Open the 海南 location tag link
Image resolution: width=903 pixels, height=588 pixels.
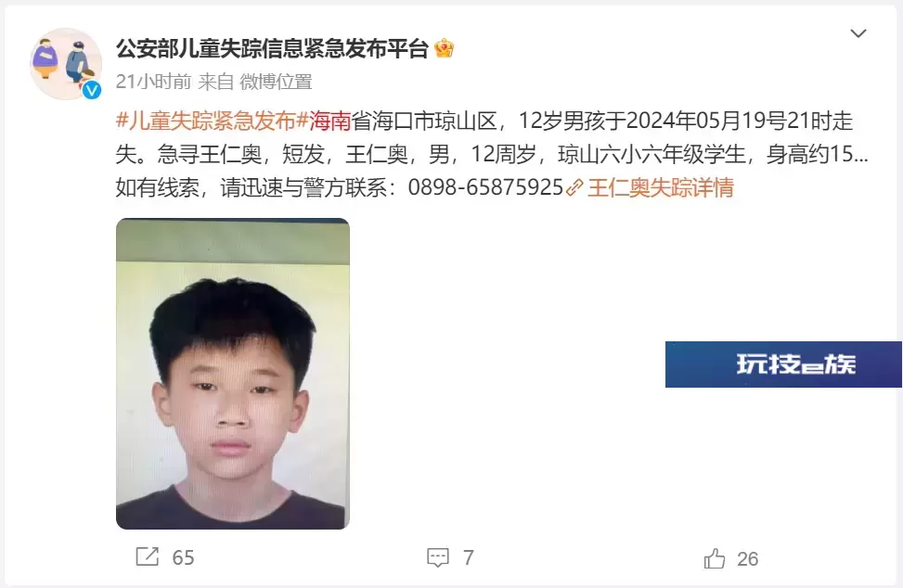[x=330, y=121]
